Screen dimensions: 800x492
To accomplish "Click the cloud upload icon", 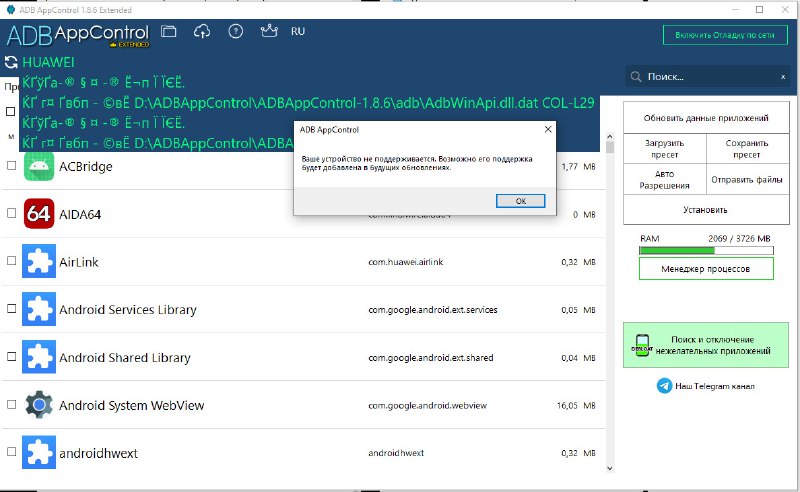I will point(202,32).
